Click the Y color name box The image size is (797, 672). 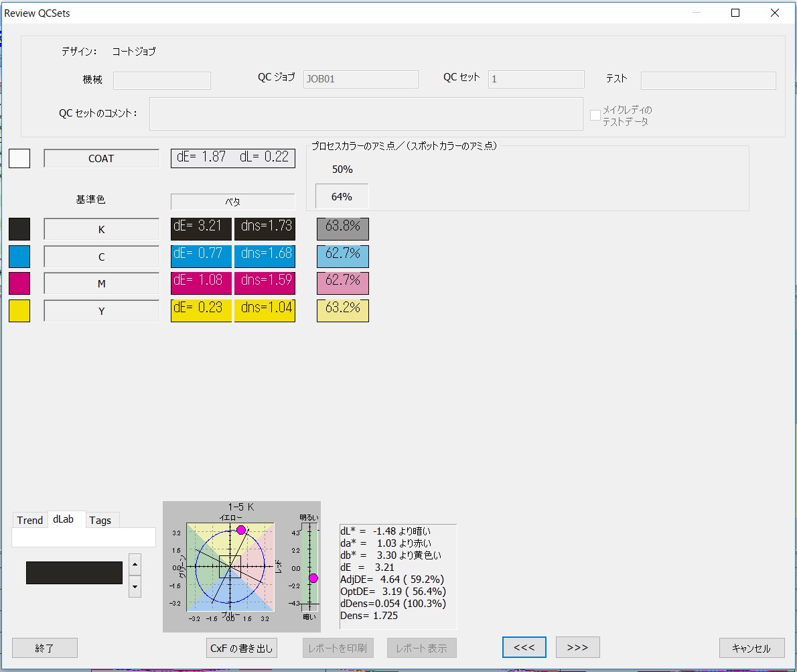point(101,311)
